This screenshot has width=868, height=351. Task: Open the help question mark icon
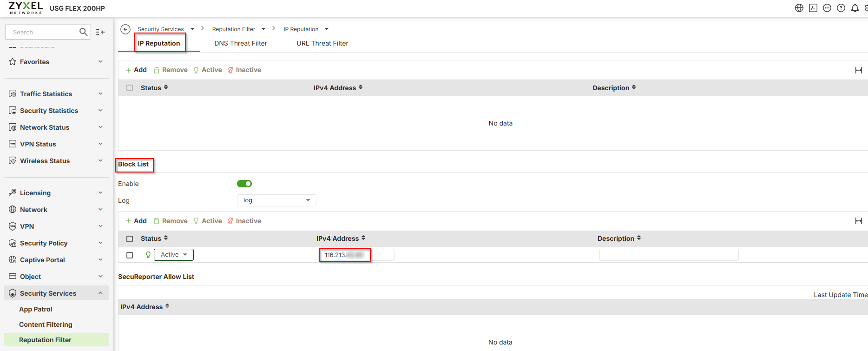point(841,8)
